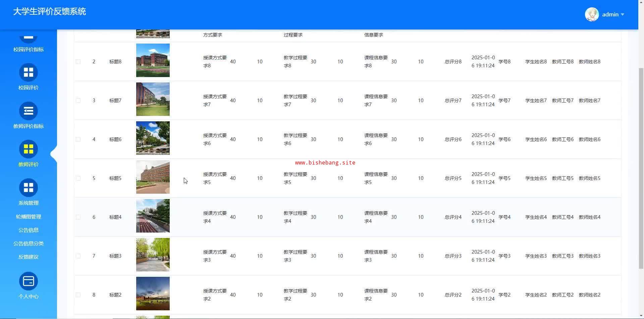Image resolution: width=644 pixels, height=319 pixels.
Task: Click the 大学生评价反馈系统 title
Action: coord(50,11)
